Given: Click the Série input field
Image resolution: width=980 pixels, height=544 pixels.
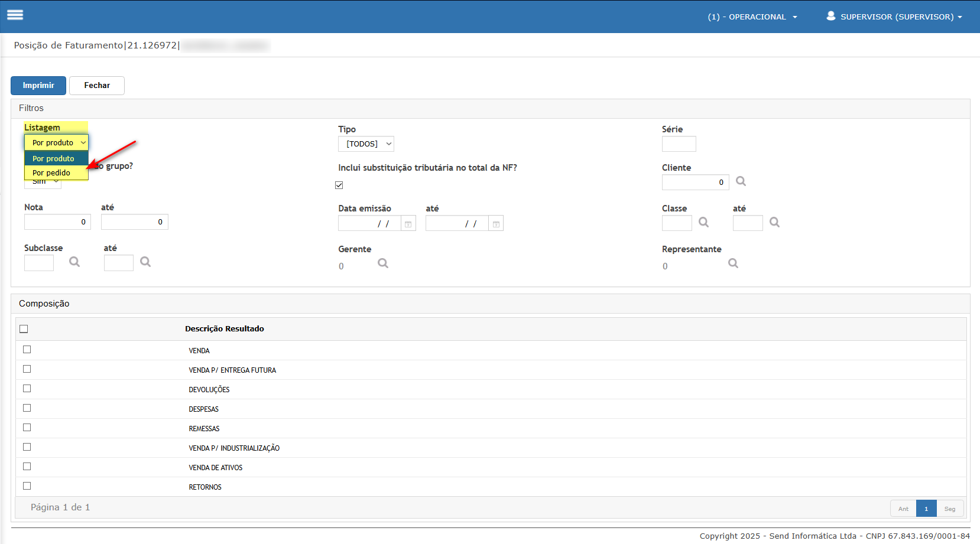Looking at the screenshot, I should [679, 144].
